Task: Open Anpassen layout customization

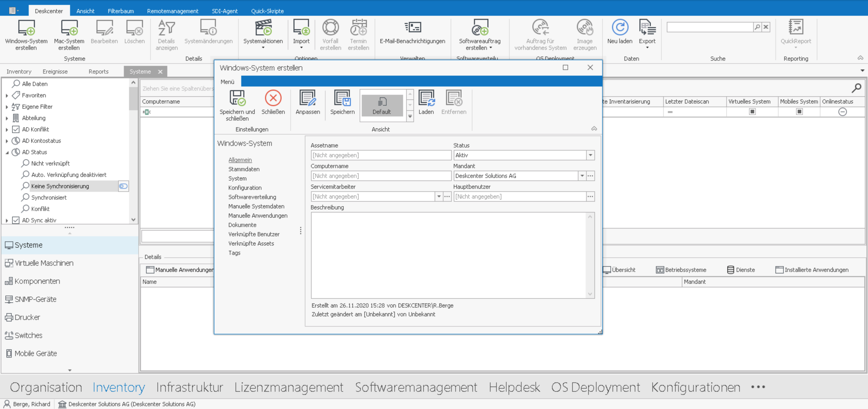Action: tap(307, 98)
